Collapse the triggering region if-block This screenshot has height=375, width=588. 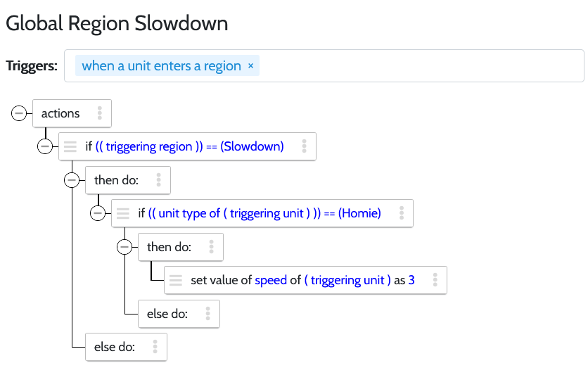pos(45,146)
